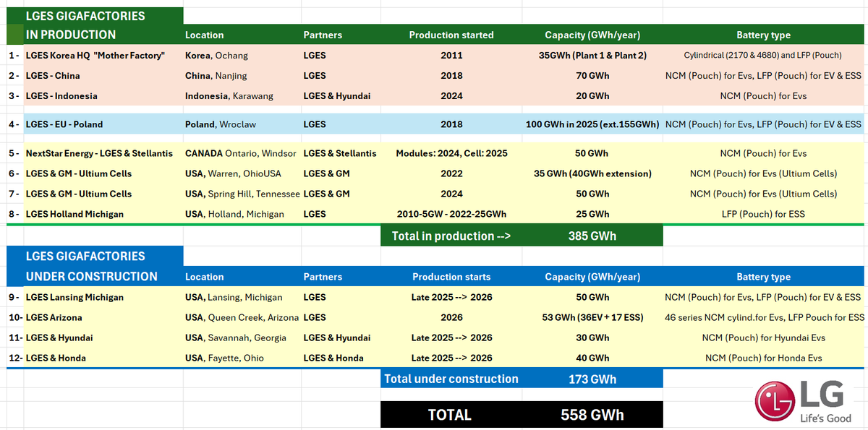Click 'USA, Lansing, Michigan' cell
This screenshot has height=430, width=868.
point(242,297)
